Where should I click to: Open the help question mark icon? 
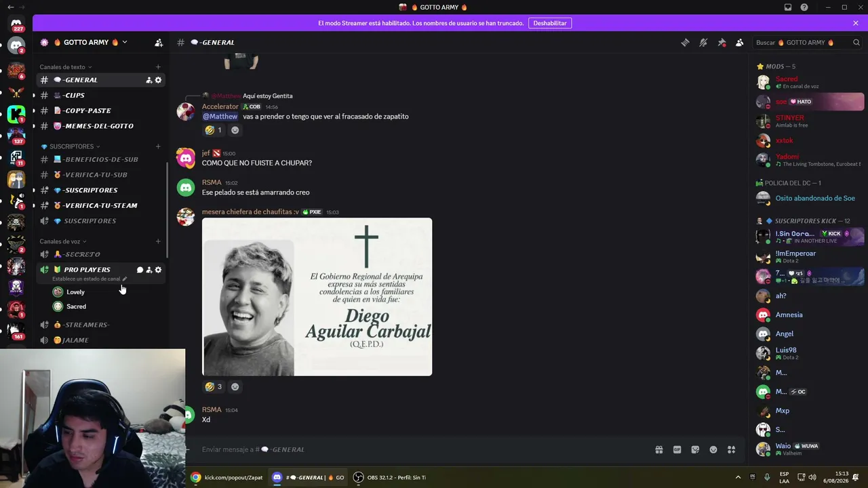tap(804, 7)
